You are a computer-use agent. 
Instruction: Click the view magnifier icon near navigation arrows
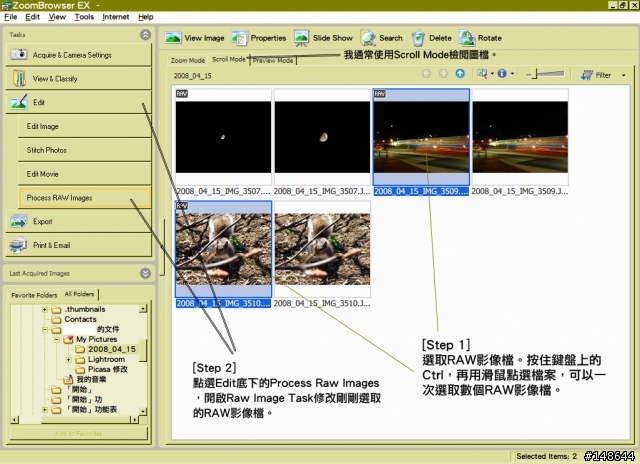(x=482, y=73)
